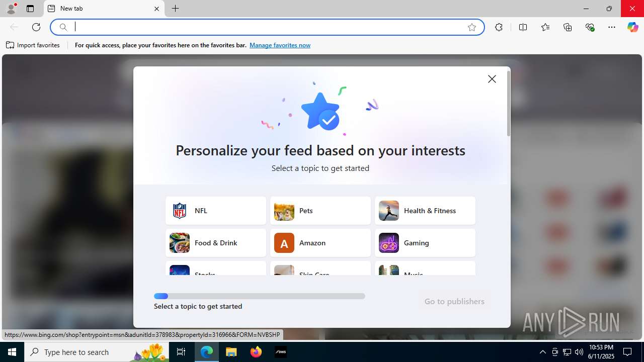644x362 pixels.
Task: Open Settings and more menu
Action: [612, 27]
